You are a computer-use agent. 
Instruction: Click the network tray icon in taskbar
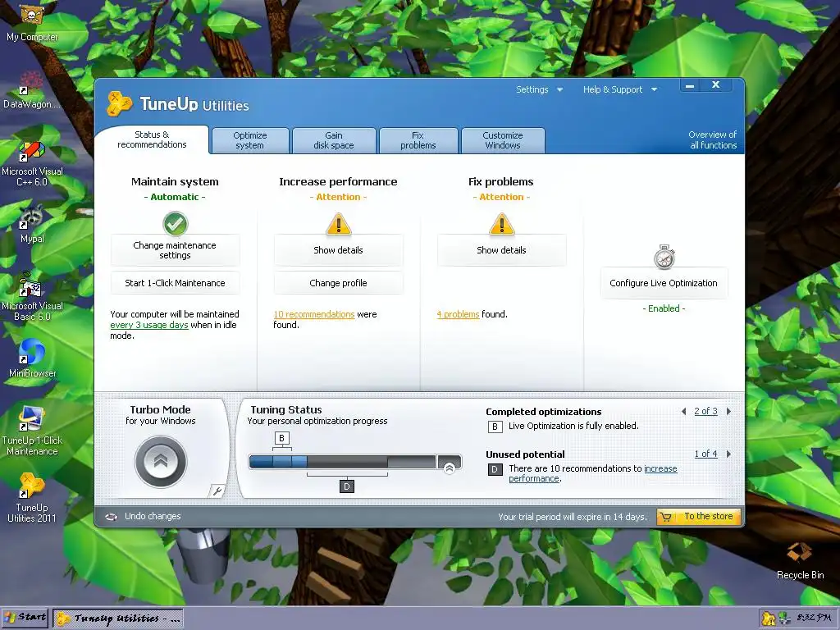[783, 619]
